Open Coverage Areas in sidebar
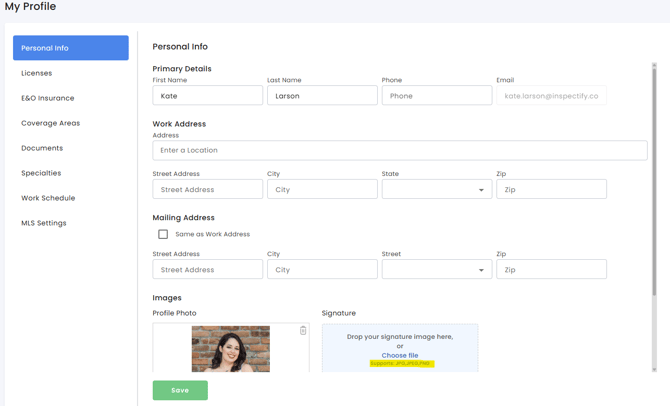 coord(50,123)
